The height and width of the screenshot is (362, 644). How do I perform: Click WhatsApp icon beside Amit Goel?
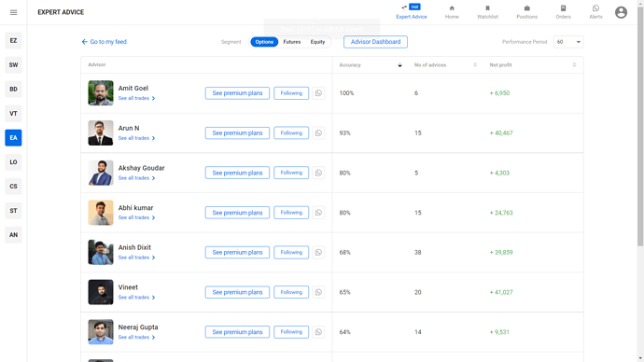318,93
